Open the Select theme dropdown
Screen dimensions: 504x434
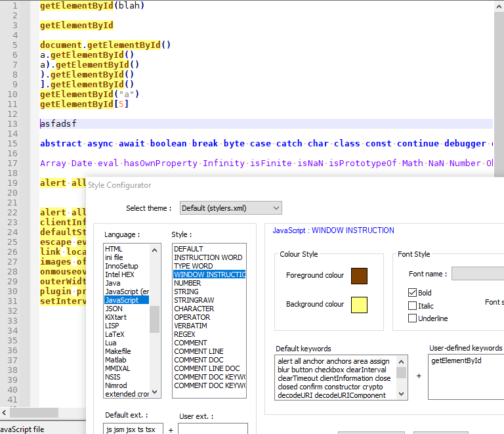pyautogui.click(x=231, y=208)
